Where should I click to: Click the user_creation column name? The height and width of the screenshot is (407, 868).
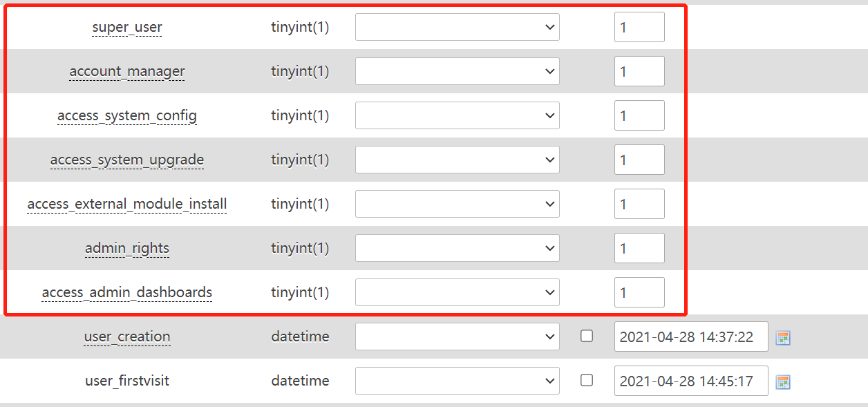pyautogui.click(x=127, y=337)
